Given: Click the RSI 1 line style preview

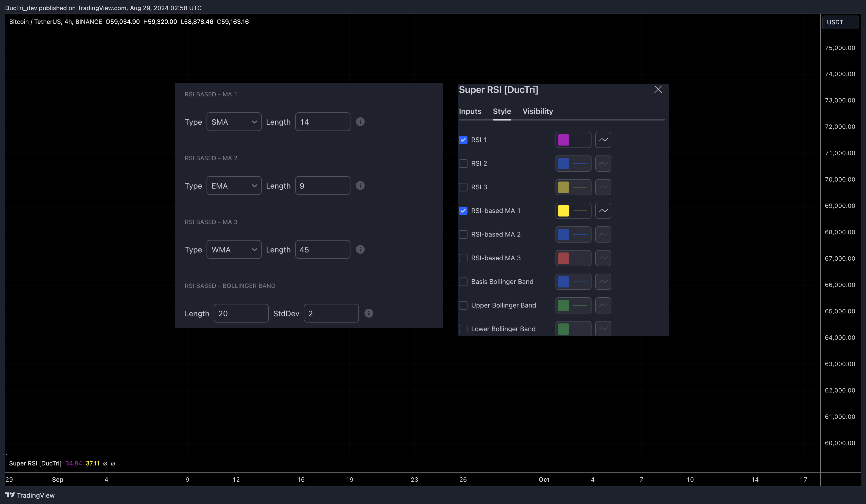Looking at the screenshot, I should coord(580,140).
